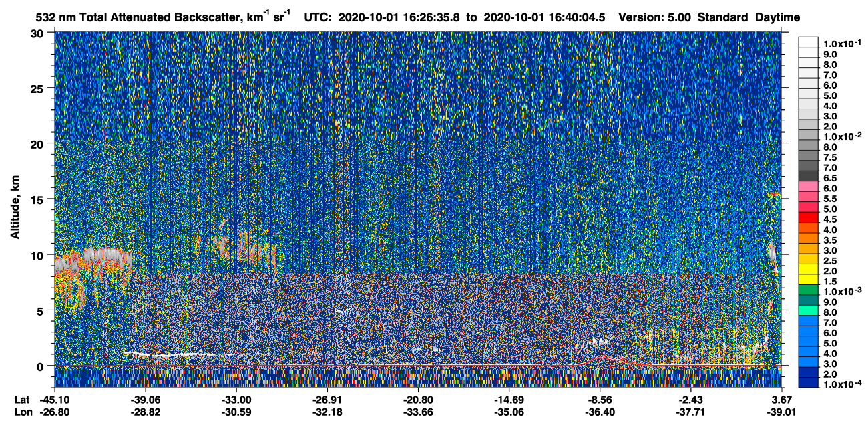This screenshot has width=868, height=445.
Task: Click longitude value '-33.66'
Action: click(418, 412)
